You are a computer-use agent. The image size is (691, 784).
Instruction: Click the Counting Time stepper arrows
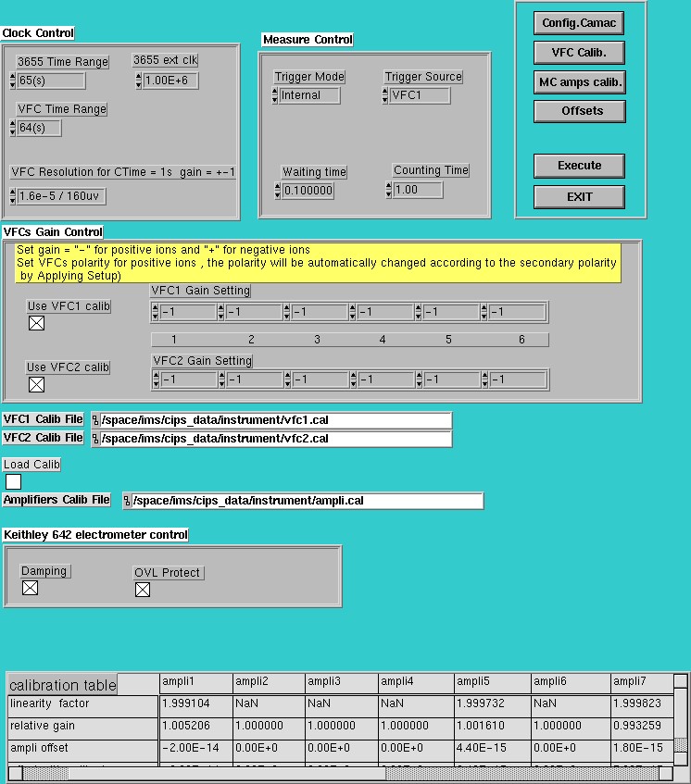click(x=389, y=190)
